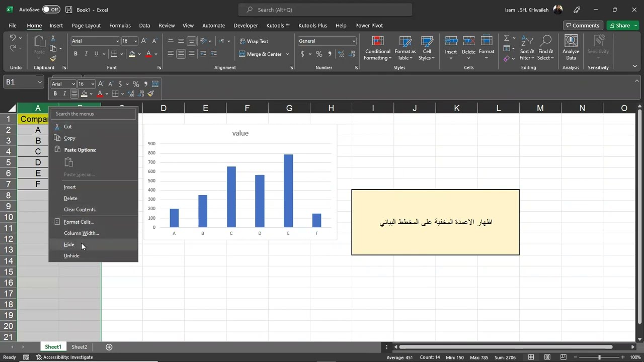644x362 pixels.
Task: Click the ribbon Font Color red swatch
Action: click(148, 54)
